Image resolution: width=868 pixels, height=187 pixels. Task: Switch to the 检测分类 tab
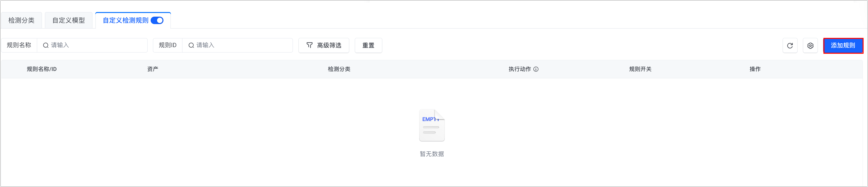click(x=21, y=20)
